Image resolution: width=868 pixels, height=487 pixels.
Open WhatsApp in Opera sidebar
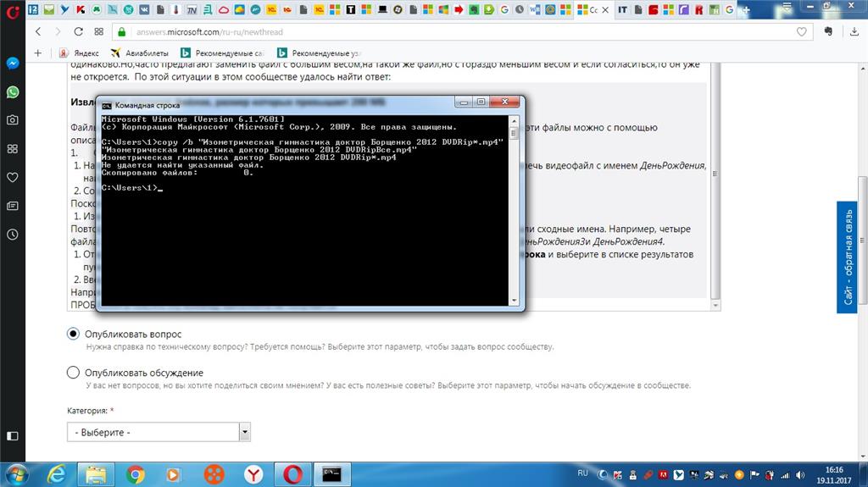(12, 91)
